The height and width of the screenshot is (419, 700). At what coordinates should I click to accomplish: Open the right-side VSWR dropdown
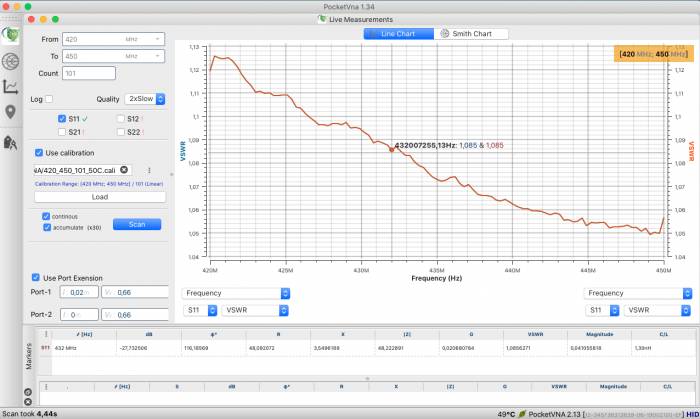click(656, 311)
